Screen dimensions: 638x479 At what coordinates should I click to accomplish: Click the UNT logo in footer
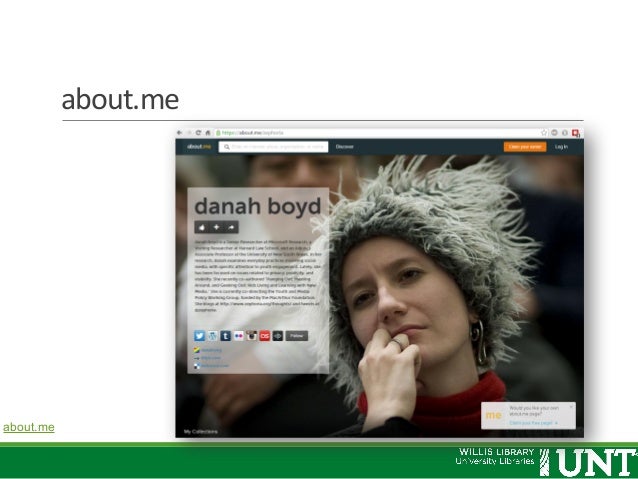click(x=589, y=462)
